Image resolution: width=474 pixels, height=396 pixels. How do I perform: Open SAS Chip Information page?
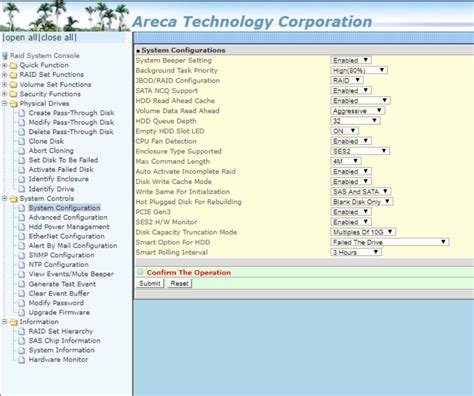[x=65, y=341]
